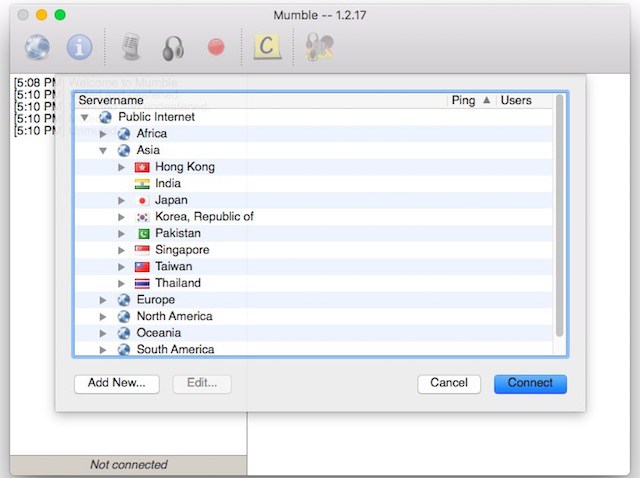Sort by the Users column header
640x478 pixels.
coord(524,100)
